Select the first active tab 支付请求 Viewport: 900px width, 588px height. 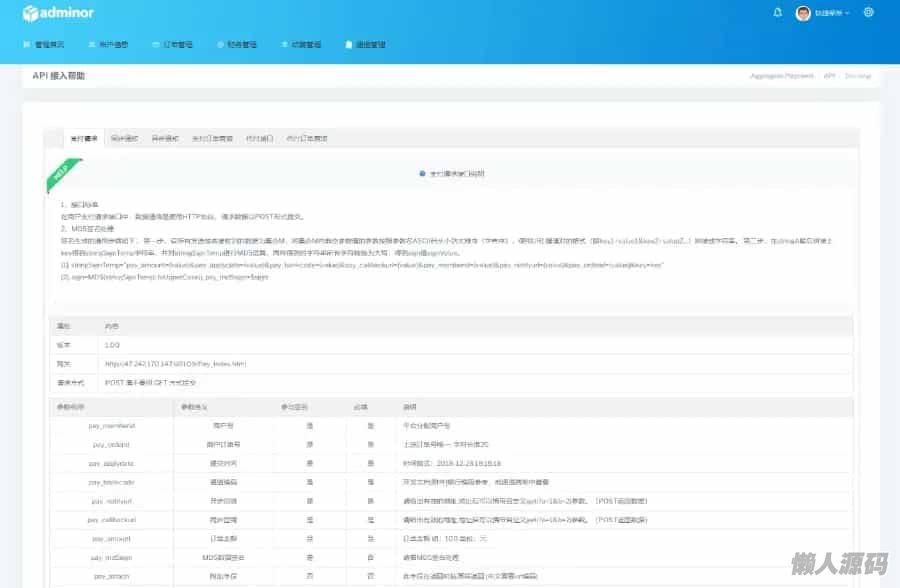84,138
